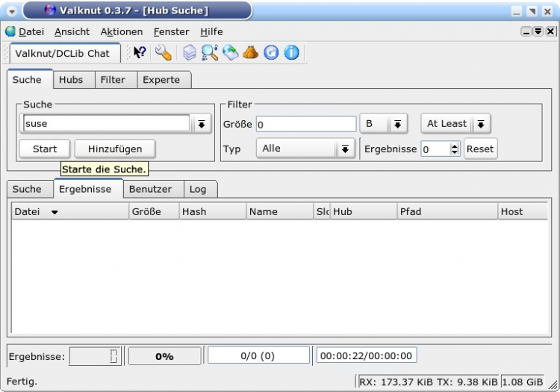The height and width of the screenshot is (392, 560).
Task: Click the Valknut title bar app icon
Action: (x=50, y=10)
